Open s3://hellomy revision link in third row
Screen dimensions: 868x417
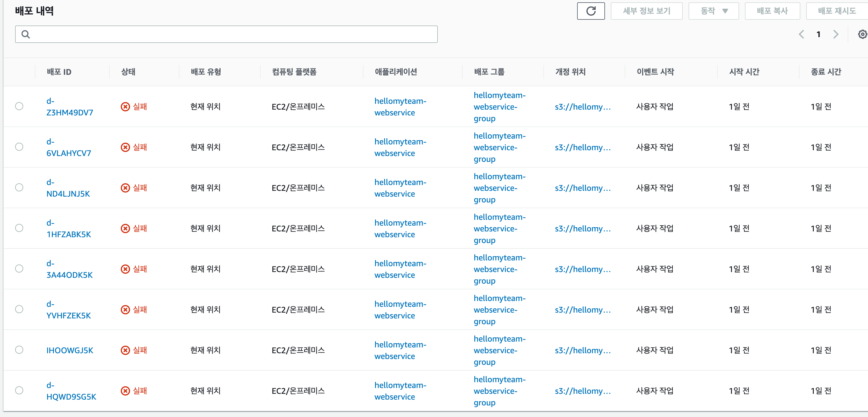tap(583, 188)
